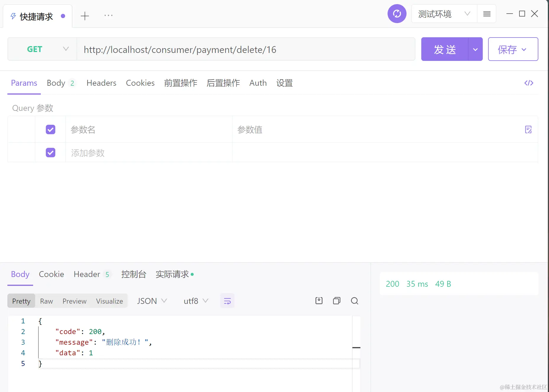Toggle the 添加参数 row checkbox
Image resolution: width=549 pixels, height=392 pixels.
51,153
